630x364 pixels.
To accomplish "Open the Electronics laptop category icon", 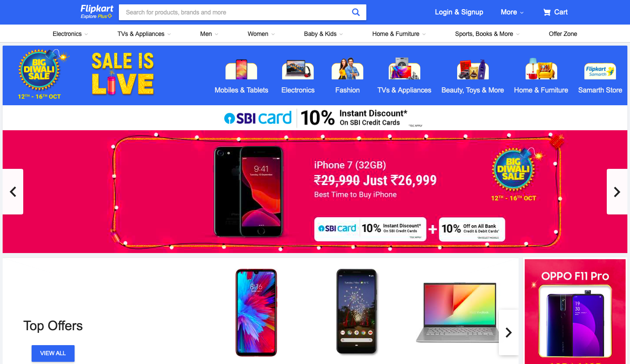I will coord(298,69).
